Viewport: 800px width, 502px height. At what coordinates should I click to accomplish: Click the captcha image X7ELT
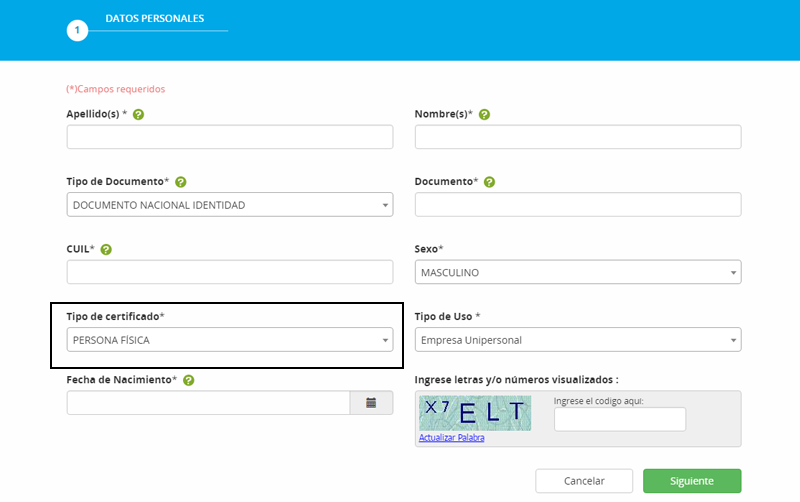pyautogui.click(x=475, y=411)
